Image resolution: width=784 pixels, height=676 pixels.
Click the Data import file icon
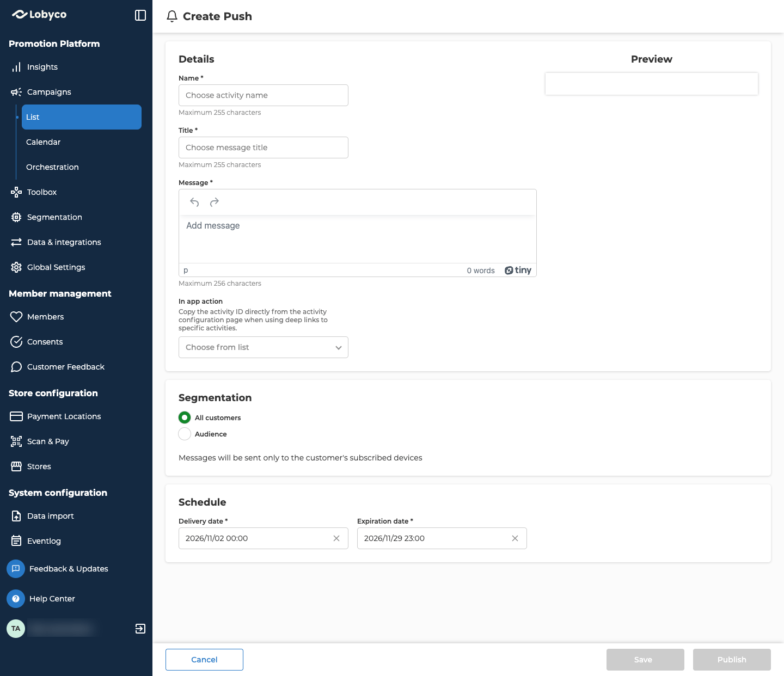[x=16, y=516]
